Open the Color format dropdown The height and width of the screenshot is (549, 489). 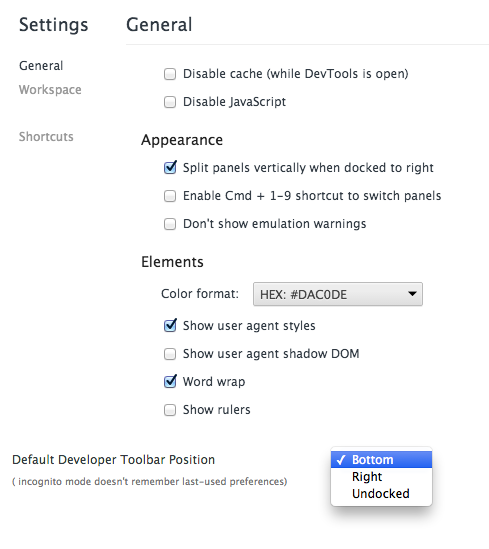pyautogui.click(x=338, y=294)
